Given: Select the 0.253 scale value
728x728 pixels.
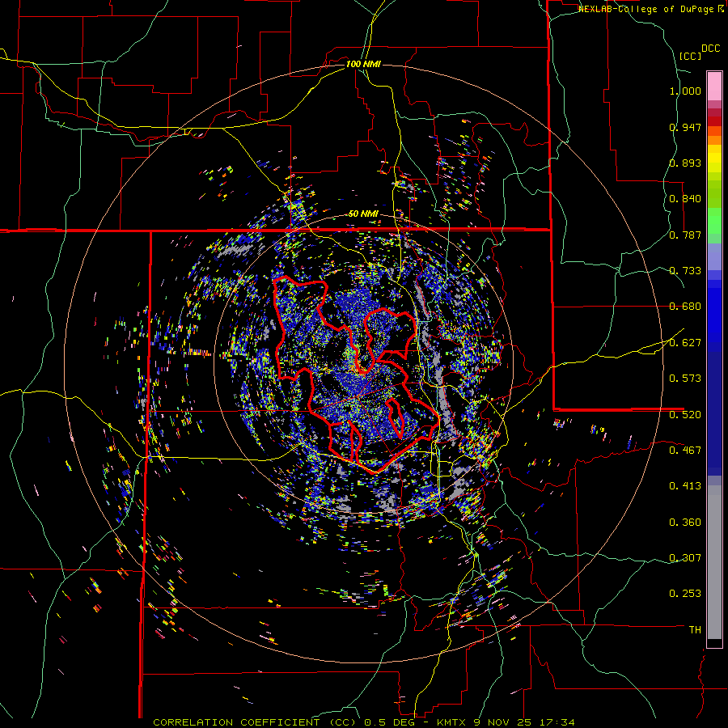Looking at the screenshot, I should tap(685, 594).
